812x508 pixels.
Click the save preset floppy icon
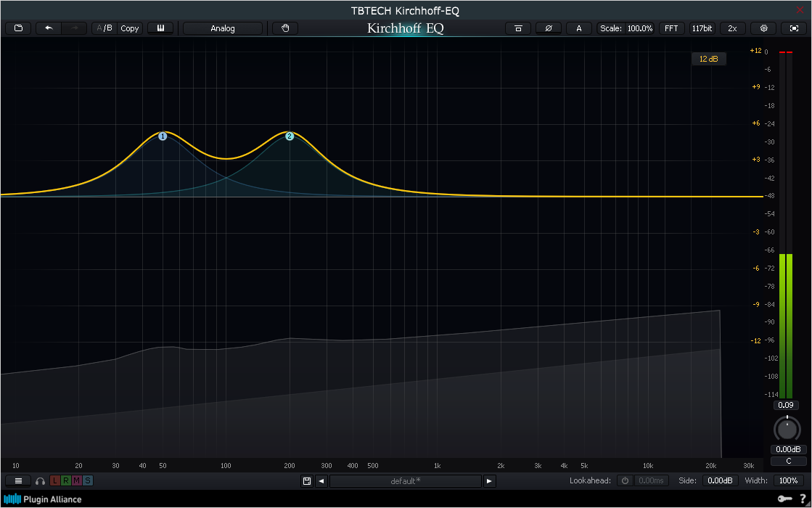tap(306, 481)
